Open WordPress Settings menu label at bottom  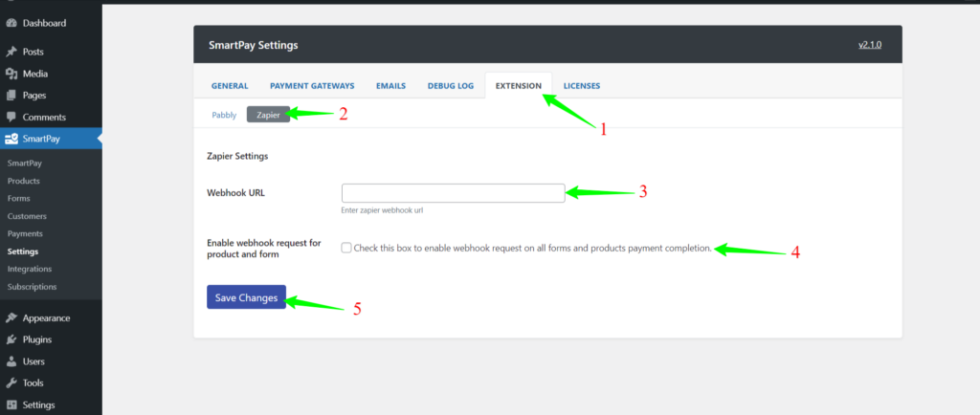pyautogui.click(x=38, y=404)
